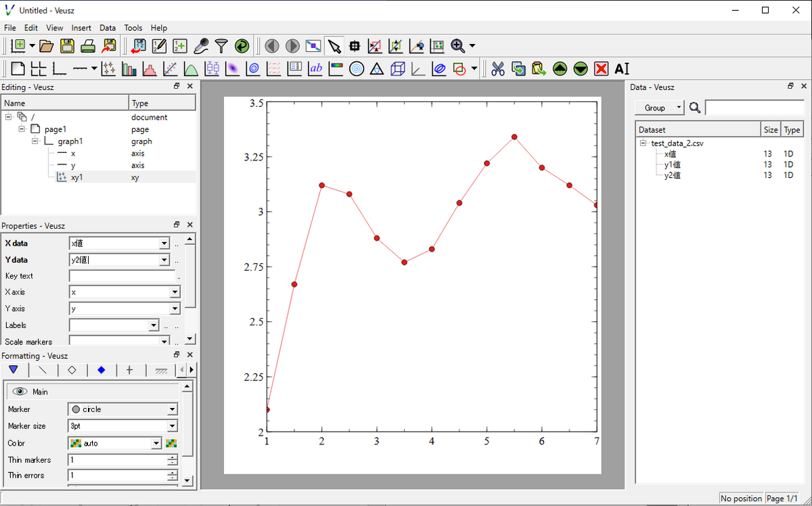Open the Help menu
Viewport: 812px width, 506px height.
point(159,28)
